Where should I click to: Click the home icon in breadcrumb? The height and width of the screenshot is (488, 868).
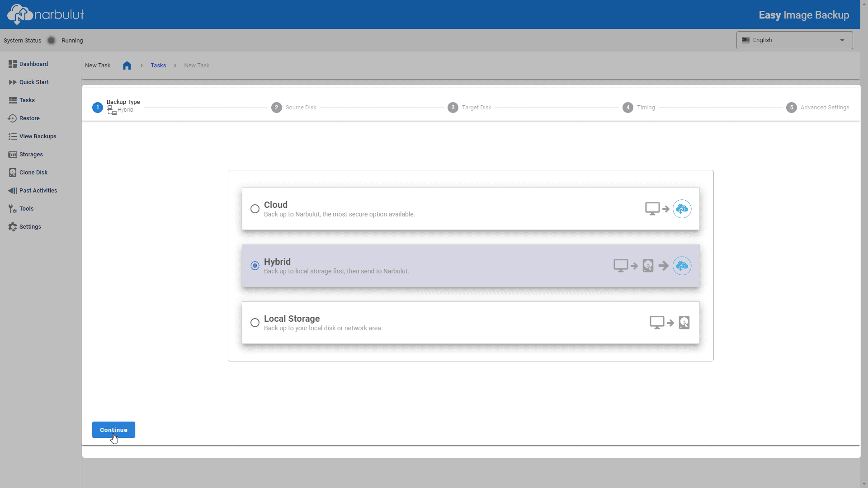point(127,66)
